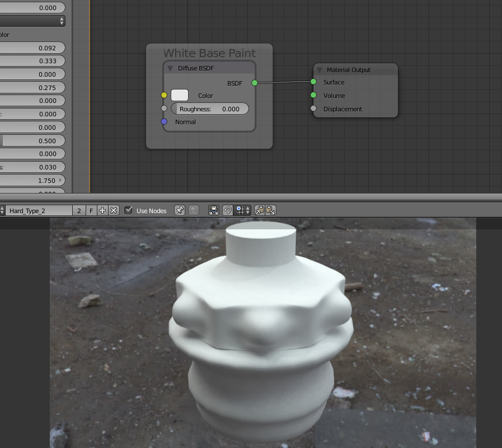Click the material user count 2 button
The height and width of the screenshot is (448, 502).
pyautogui.click(x=79, y=210)
